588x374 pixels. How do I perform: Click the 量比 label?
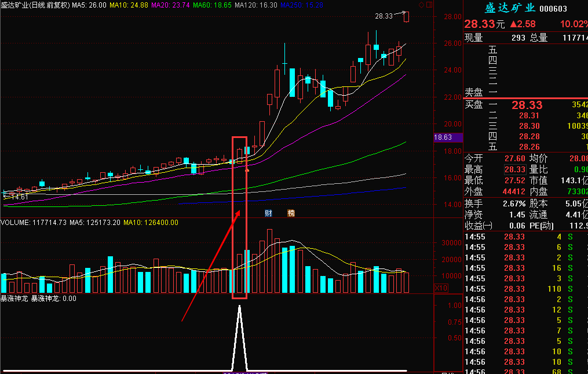(x=539, y=170)
